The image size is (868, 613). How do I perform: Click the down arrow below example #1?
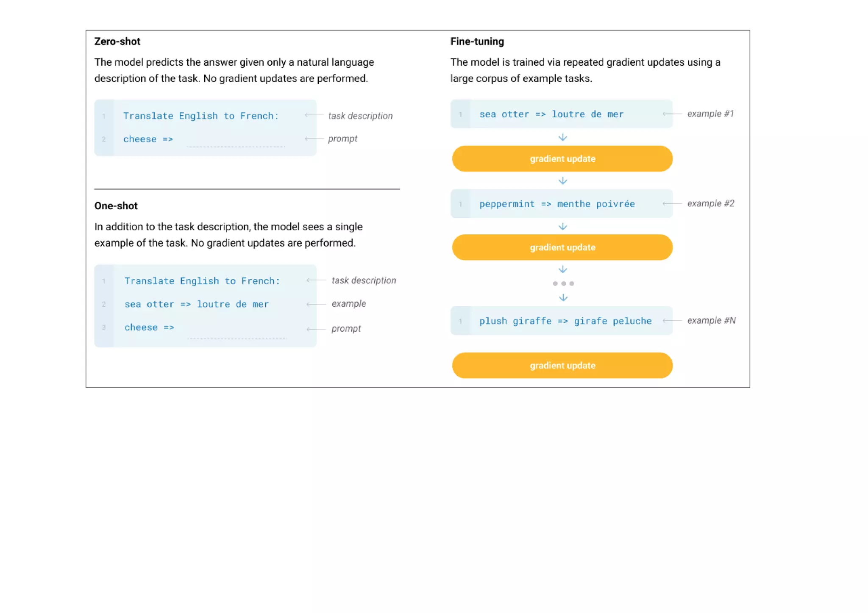click(x=562, y=137)
